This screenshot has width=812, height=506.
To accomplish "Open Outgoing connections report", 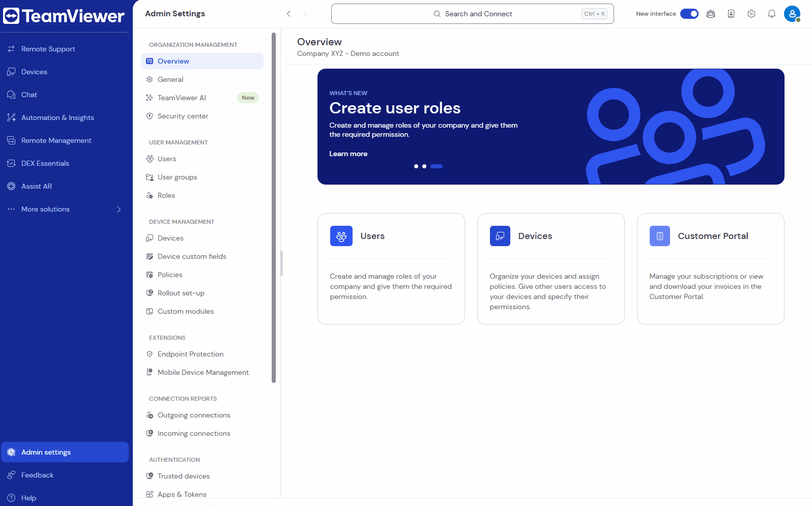I will (202, 415).
